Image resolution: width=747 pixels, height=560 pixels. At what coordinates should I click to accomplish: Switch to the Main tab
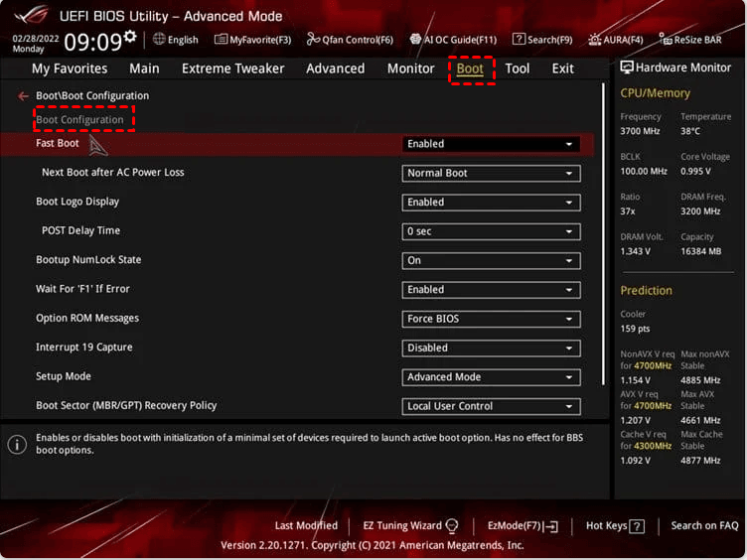click(x=144, y=69)
